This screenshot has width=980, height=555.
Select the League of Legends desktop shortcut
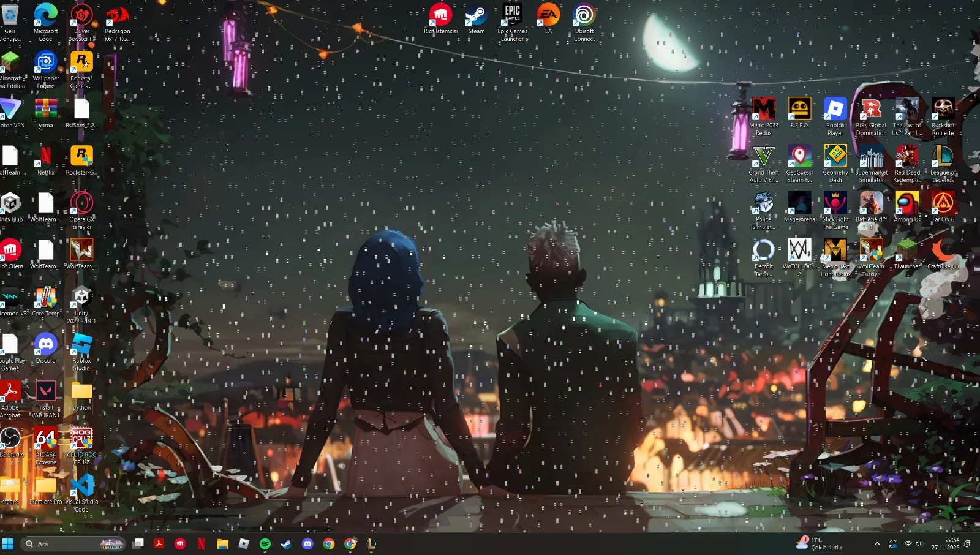click(943, 164)
